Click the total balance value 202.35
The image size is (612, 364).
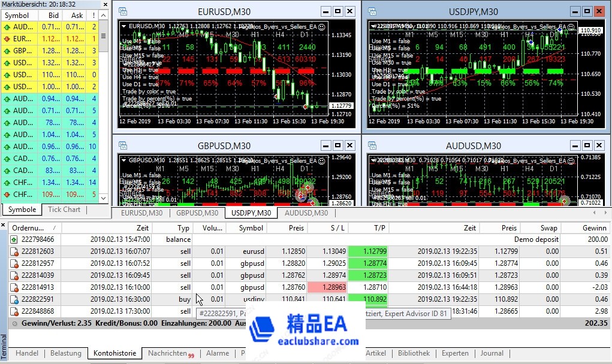point(596,323)
